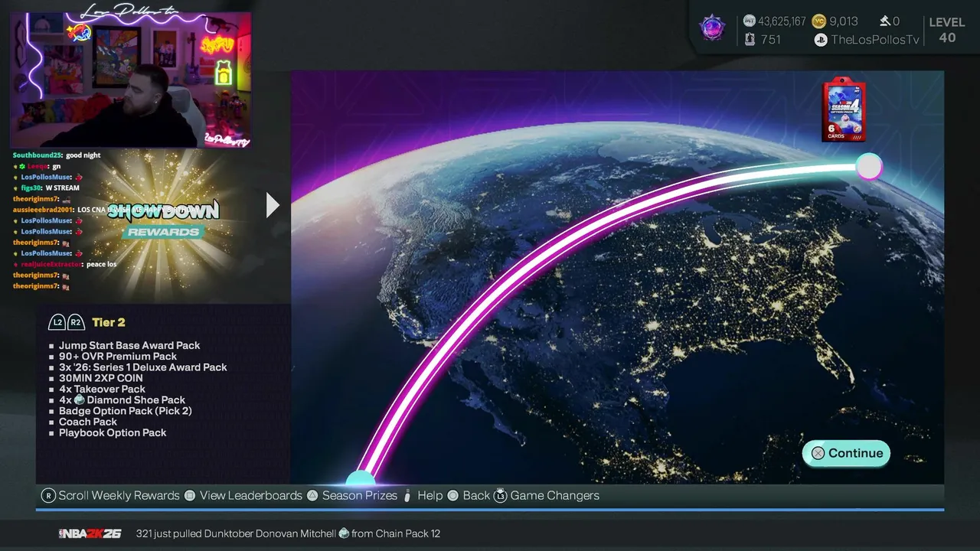Click the Help controller icon
The width and height of the screenshot is (980, 551).
tap(407, 496)
